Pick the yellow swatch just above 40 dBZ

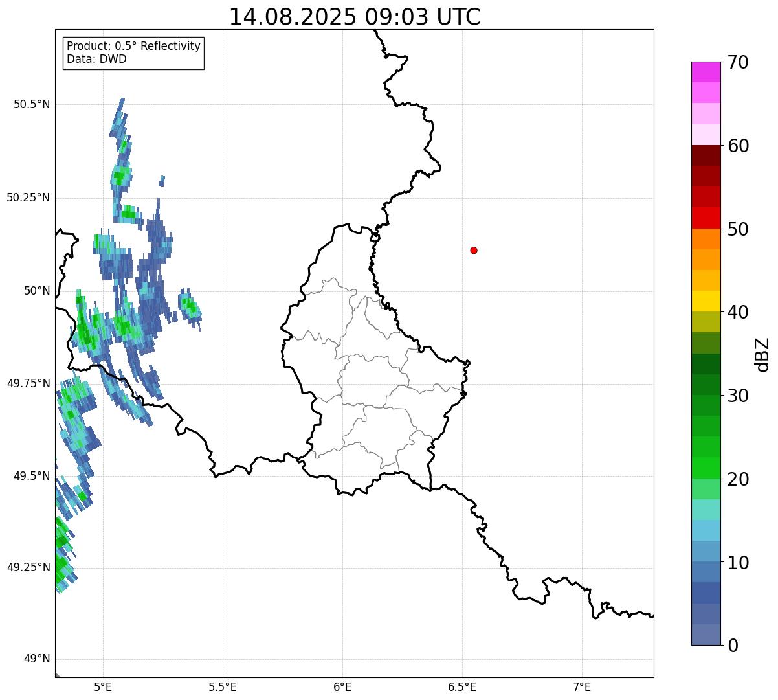[706, 301]
